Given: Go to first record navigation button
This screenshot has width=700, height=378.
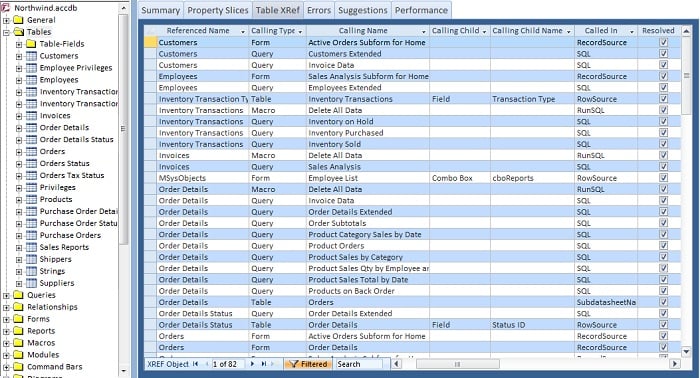Looking at the screenshot, I should [195, 364].
